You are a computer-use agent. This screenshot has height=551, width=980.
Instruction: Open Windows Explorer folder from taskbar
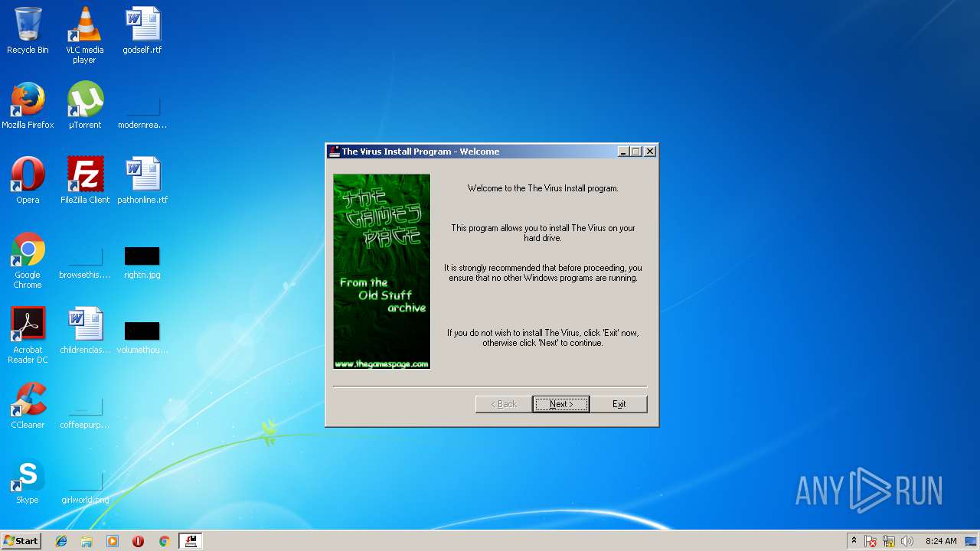pos(87,541)
